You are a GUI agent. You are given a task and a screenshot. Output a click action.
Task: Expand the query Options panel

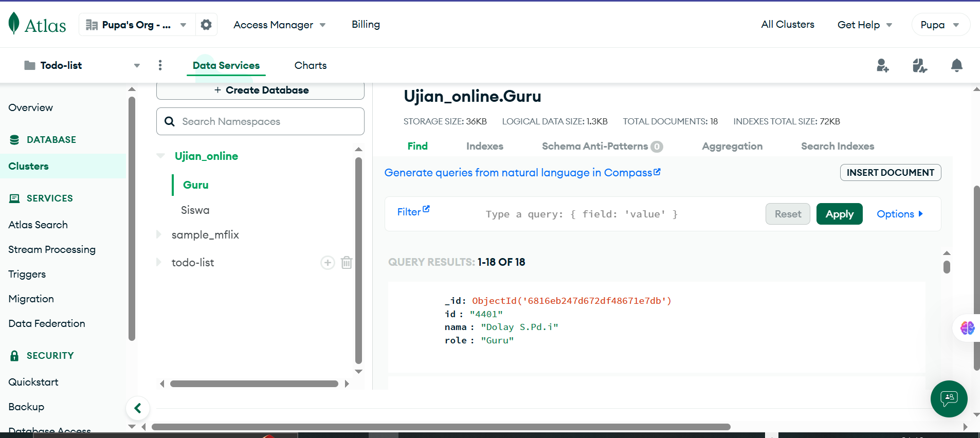pyautogui.click(x=899, y=214)
